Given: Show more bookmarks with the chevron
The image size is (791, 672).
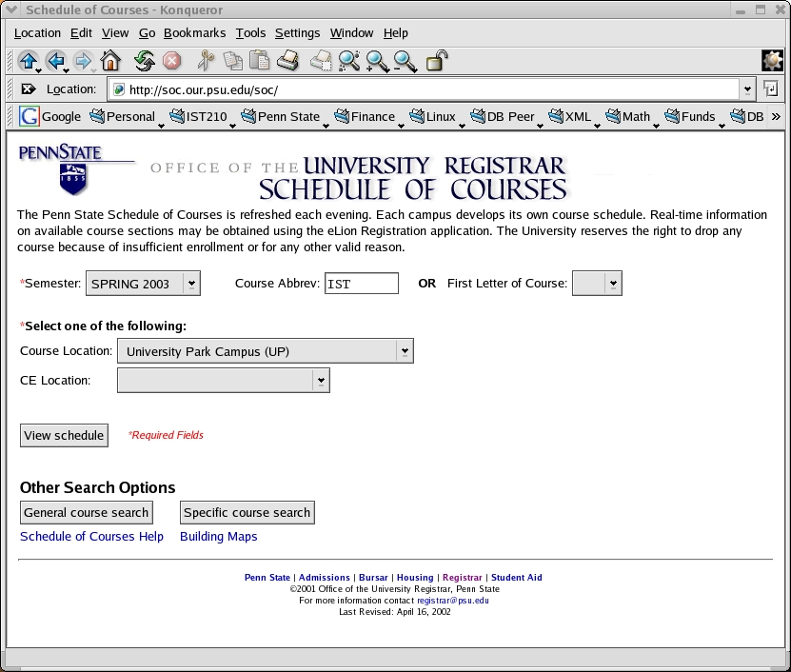Looking at the screenshot, I should (x=776, y=116).
